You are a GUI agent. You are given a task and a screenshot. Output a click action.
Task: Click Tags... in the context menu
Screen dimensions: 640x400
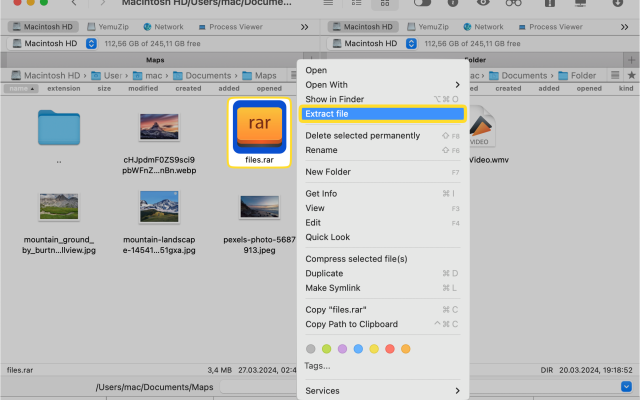pos(318,365)
